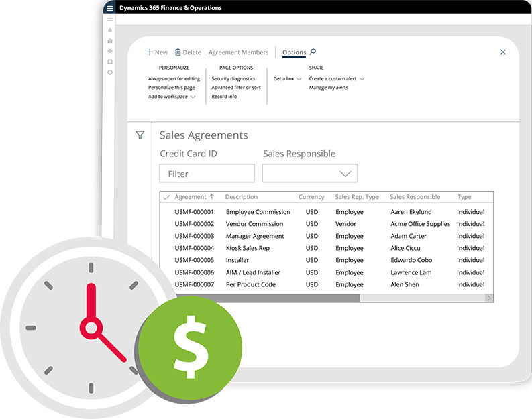Click Alice Ciccu cell
Screen dimensions: 532x419
point(405,248)
